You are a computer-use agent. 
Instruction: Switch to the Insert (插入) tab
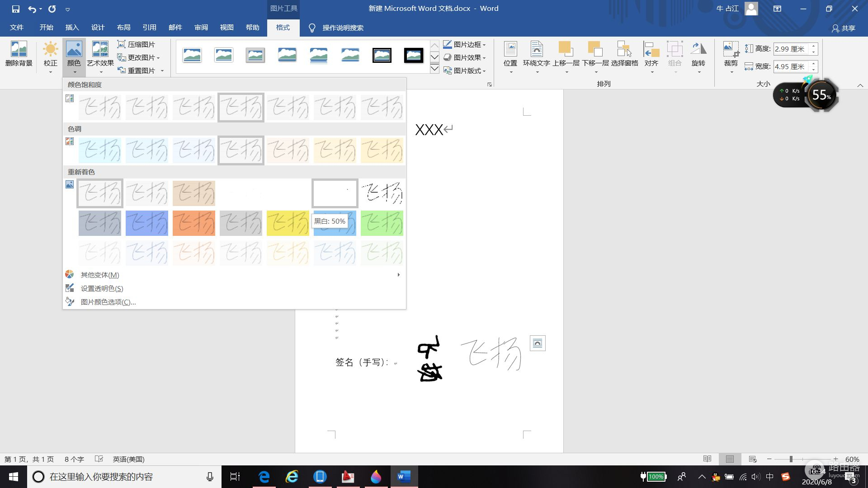pyautogui.click(x=72, y=28)
